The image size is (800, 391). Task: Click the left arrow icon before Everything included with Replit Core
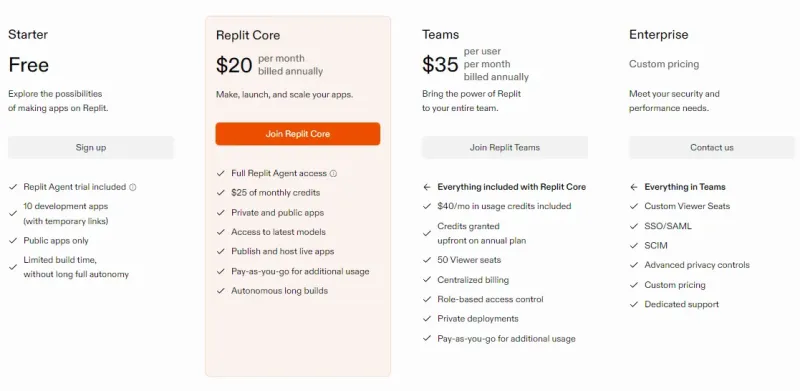tap(427, 187)
